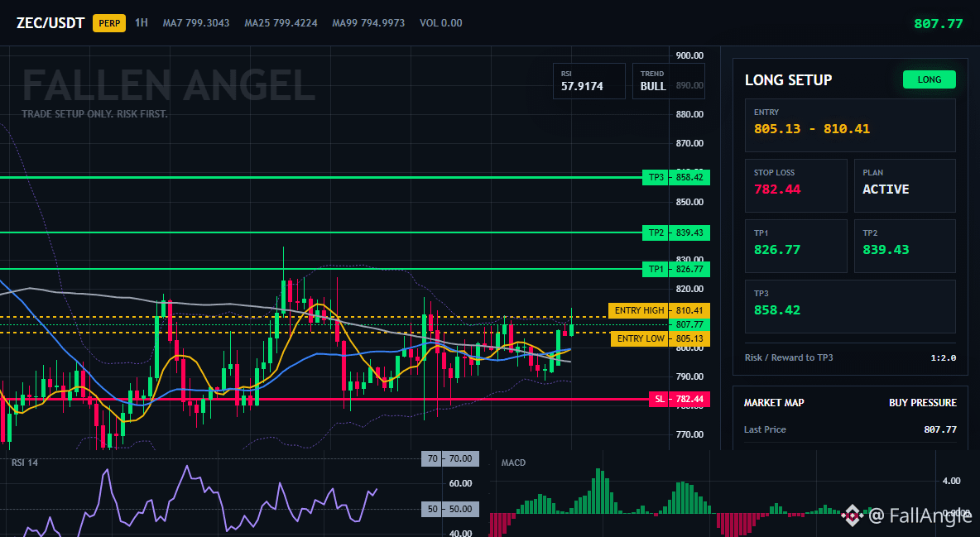Click the Last Price row label
This screenshot has width=980, height=537.
[765, 429]
